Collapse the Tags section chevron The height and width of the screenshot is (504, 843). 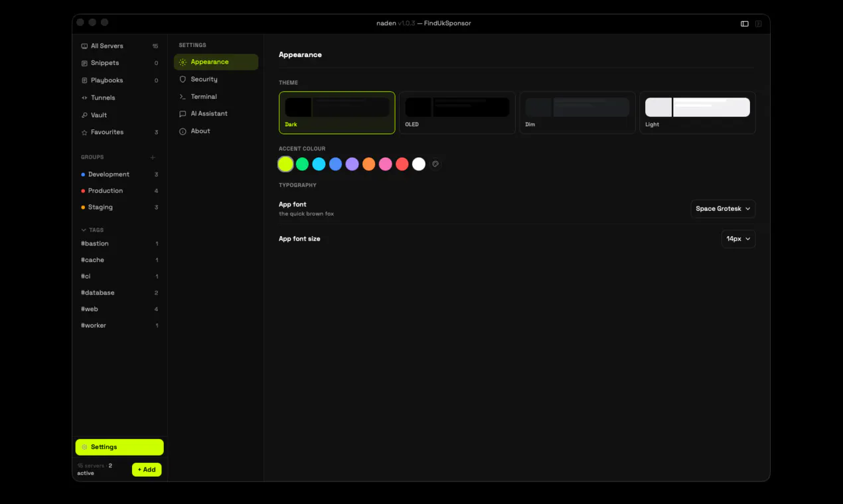coord(84,230)
